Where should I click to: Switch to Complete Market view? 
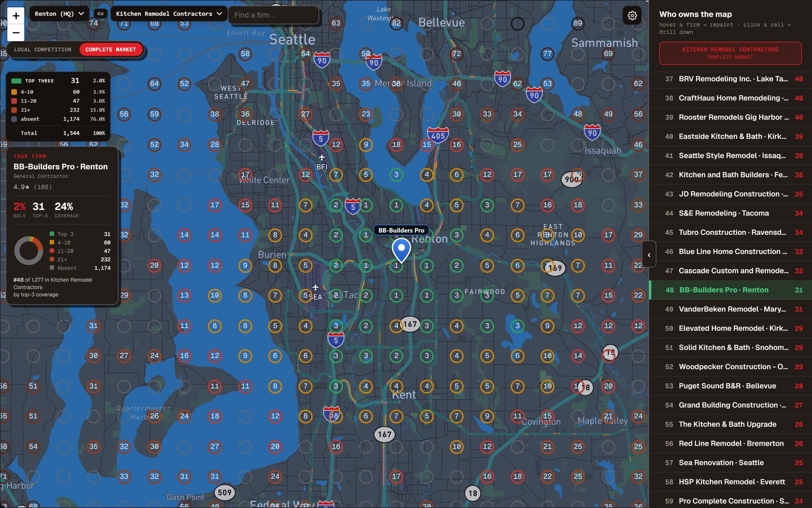pyautogui.click(x=111, y=50)
